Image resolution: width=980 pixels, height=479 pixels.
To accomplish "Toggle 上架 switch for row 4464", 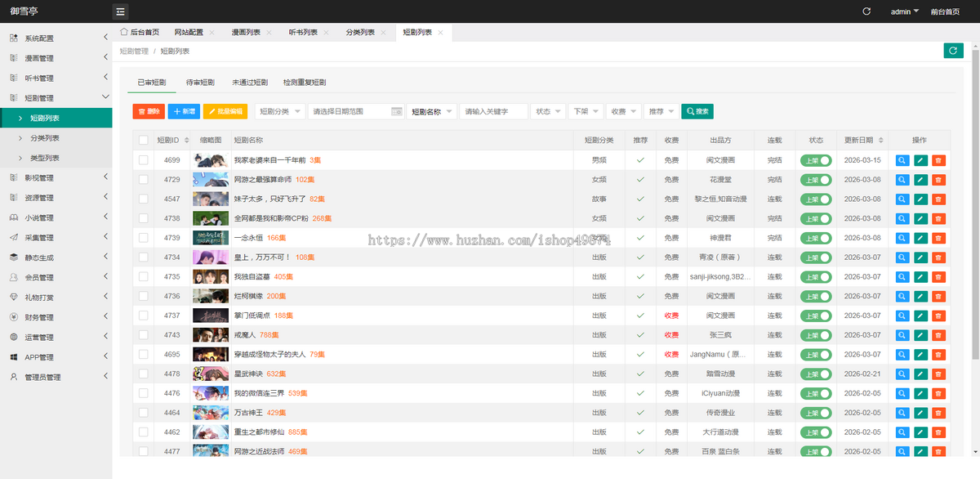I will coord(816,413).
